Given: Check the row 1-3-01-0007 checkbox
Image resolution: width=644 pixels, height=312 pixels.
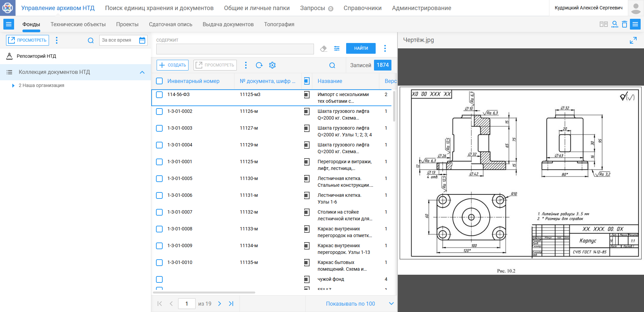Looking at the screenshot, I should [x=159, y=212].
